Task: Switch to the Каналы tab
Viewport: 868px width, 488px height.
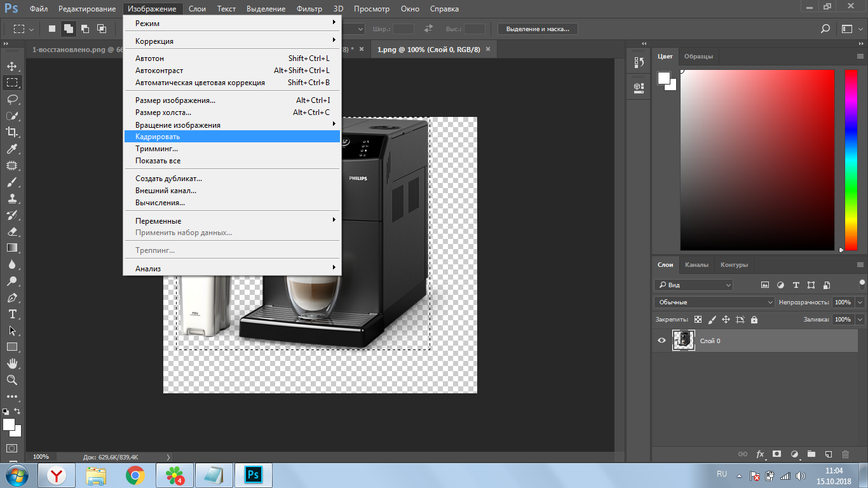Action: pos(696,264)
